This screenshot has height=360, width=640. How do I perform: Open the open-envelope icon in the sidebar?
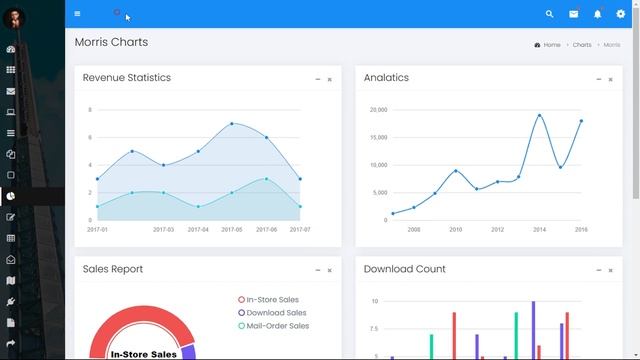11,260
